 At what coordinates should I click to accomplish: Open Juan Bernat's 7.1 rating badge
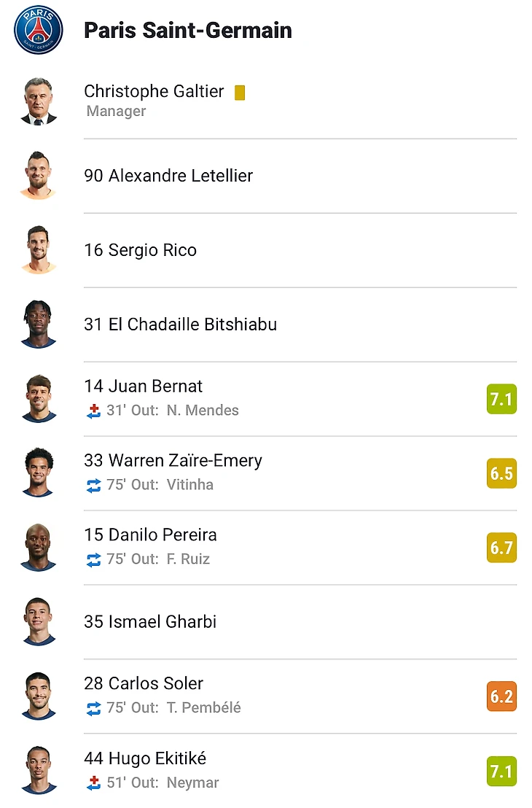(x=501, y=399)
